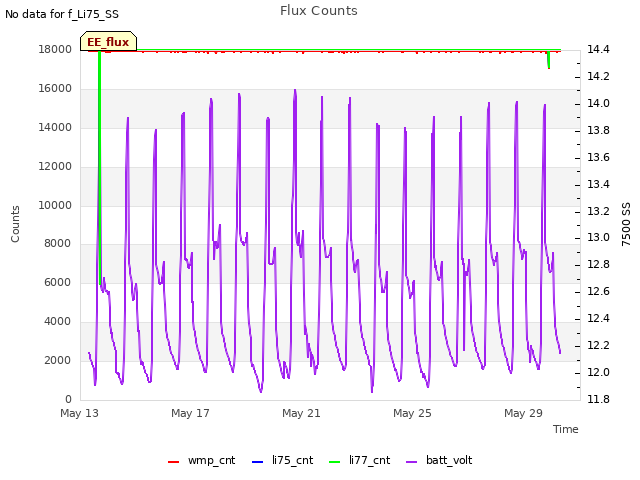Viewport: 640px width, 480px height.
Task: Click the 18000 left axis tick label
Action: [x=55, y=49]
